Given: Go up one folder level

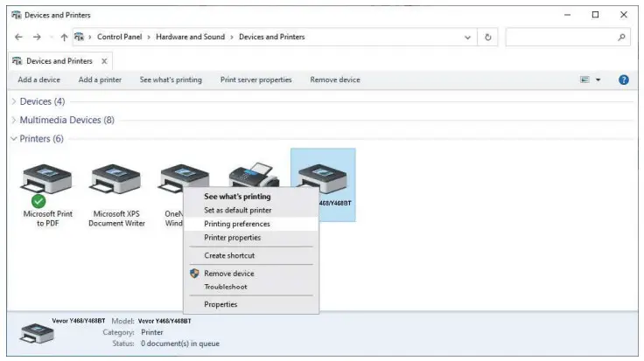Looking at the screenshot, I should point(64,38).
